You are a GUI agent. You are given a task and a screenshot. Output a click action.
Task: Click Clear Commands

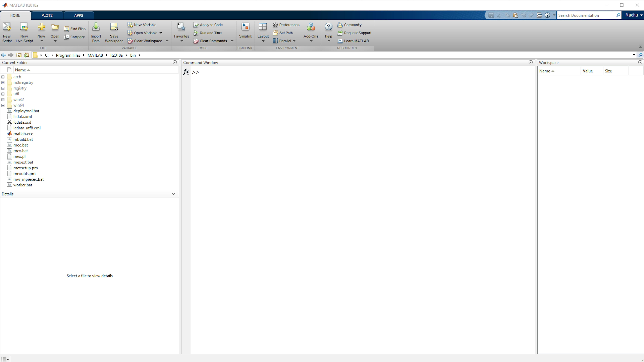pos(210,41)
